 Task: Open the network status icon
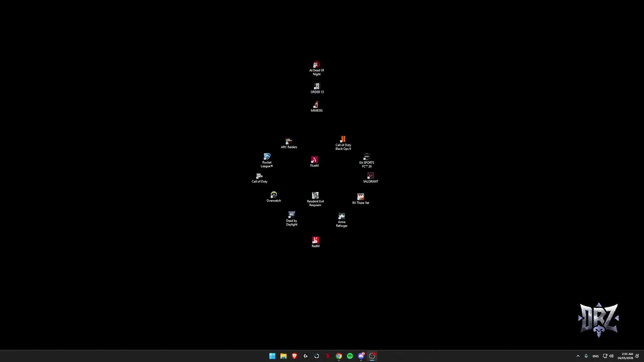(x=605, y=356)
